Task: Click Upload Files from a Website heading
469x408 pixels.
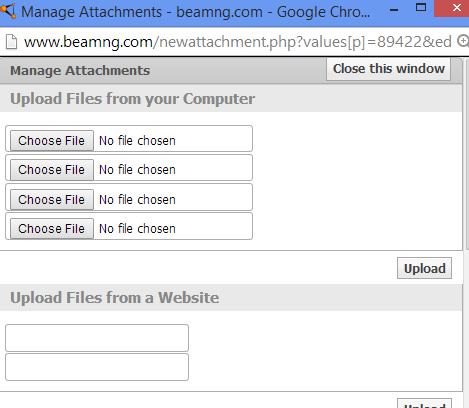Action: click(115, 298)
